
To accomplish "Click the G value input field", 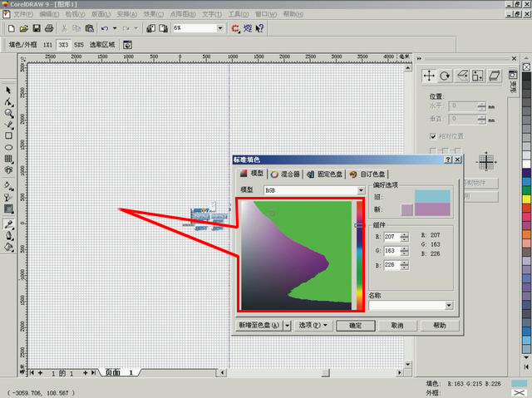I will (x=392, y=251).
